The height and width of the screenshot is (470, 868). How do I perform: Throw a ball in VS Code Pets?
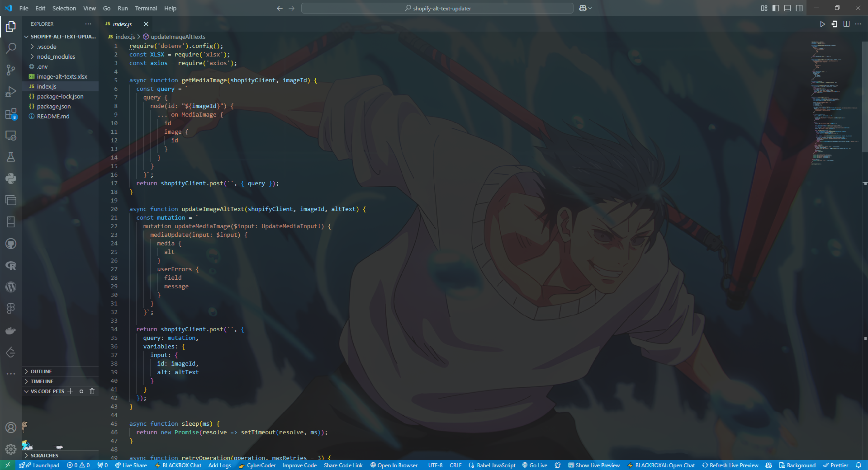pyautogui.click(x=81, y=391)
